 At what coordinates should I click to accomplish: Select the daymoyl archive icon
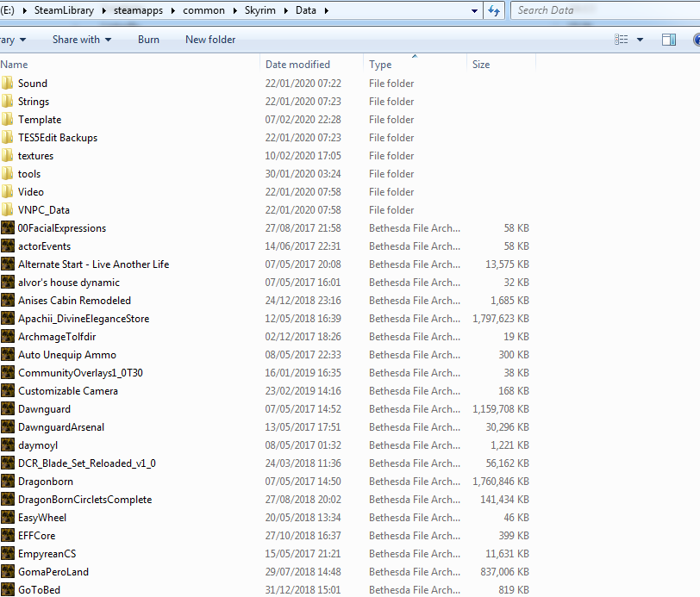(8, 445)
